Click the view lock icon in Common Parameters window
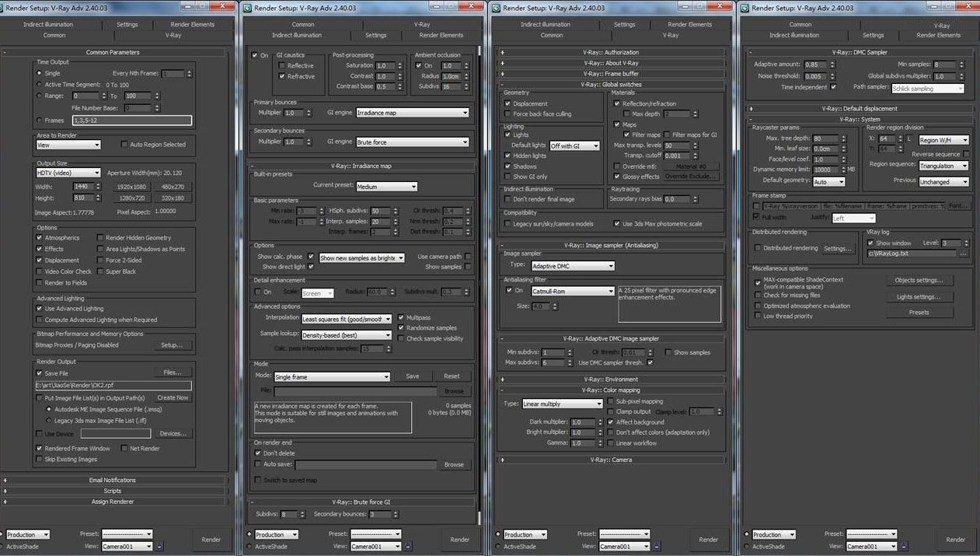 pos(159,547)
